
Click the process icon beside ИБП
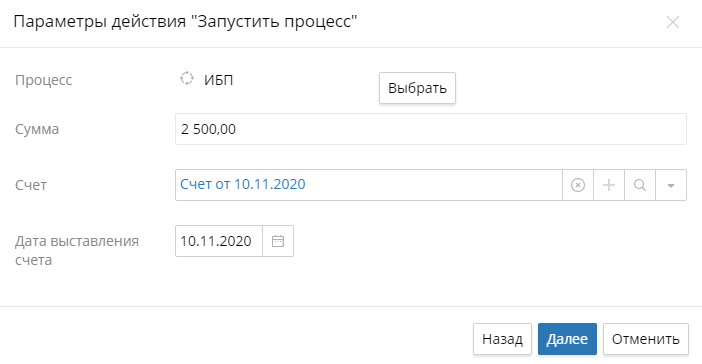(187, 78)
